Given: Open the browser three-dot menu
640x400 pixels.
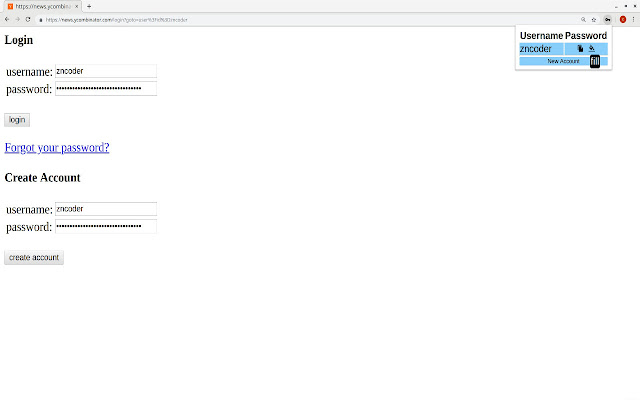Looking at the screenshot, I should [633, 20].
